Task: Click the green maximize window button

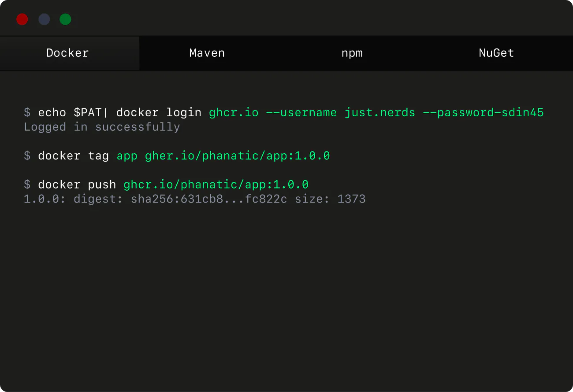Action: tap(65, 19)
